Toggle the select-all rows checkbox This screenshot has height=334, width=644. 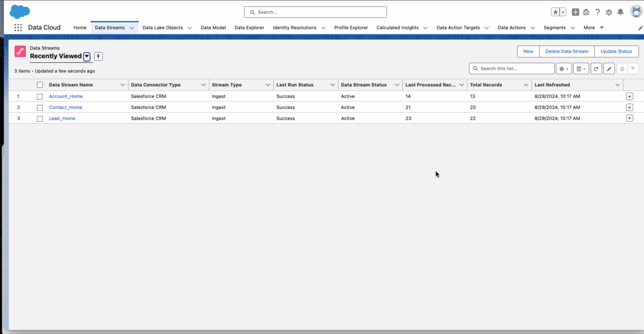(40, 85)
